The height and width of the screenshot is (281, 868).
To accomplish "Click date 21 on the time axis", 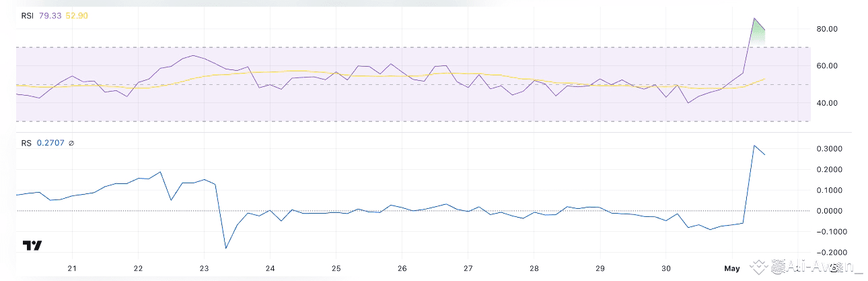I will pyautogui.click(x=72, y=268).
